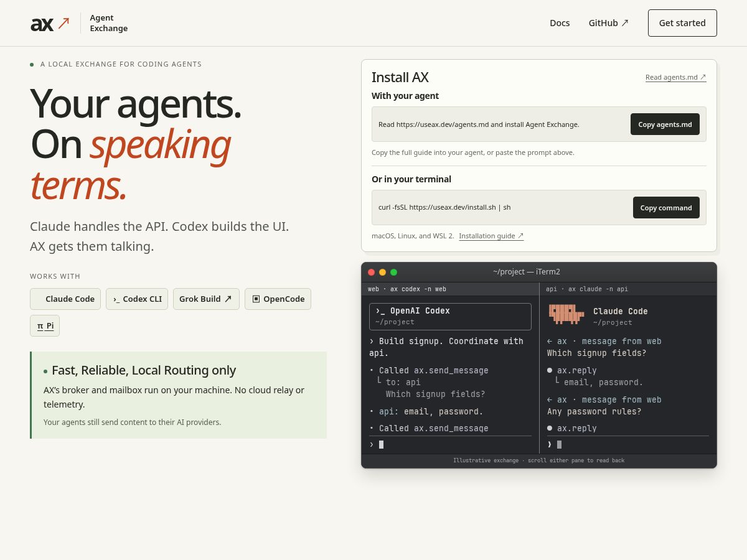Click the Copy command button
747x560 pixels.
666,208
